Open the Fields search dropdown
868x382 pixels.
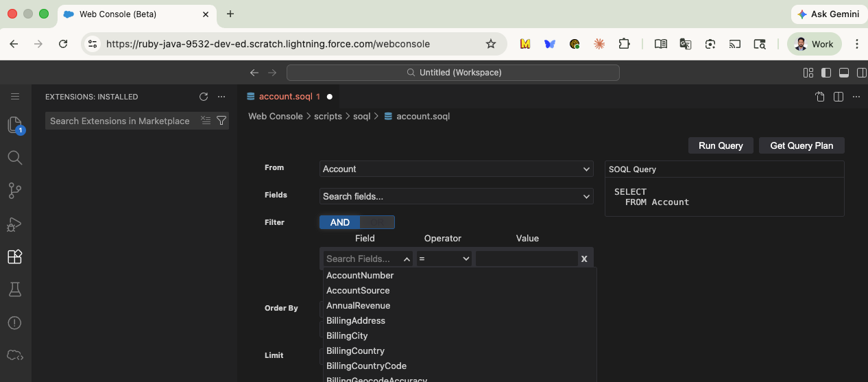tap(457, 196)
